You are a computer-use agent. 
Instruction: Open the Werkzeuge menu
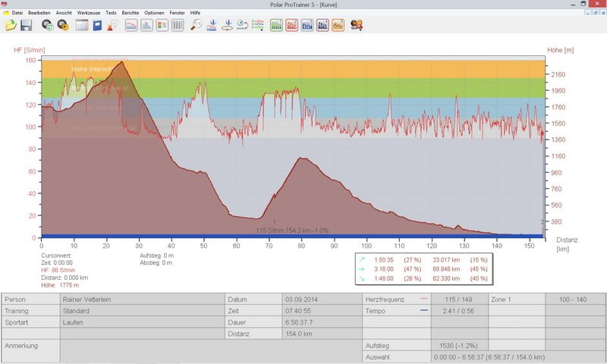coord(88,13)
